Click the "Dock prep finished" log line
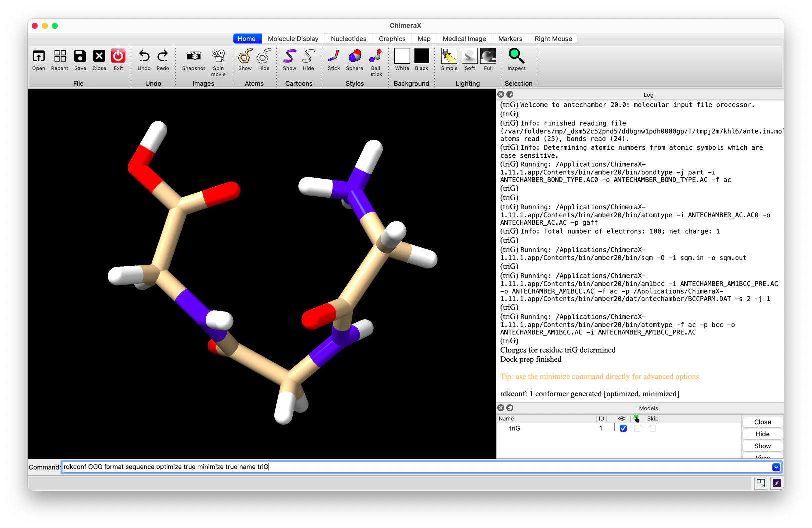The width and height of the screenshot is (812, 528). tap(531, 359)
